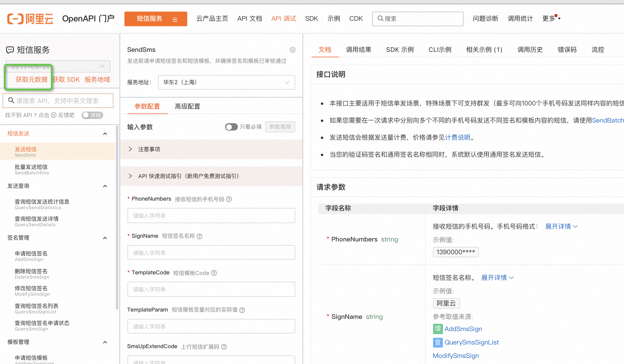Click the 服务地域 link

point(97,80)
